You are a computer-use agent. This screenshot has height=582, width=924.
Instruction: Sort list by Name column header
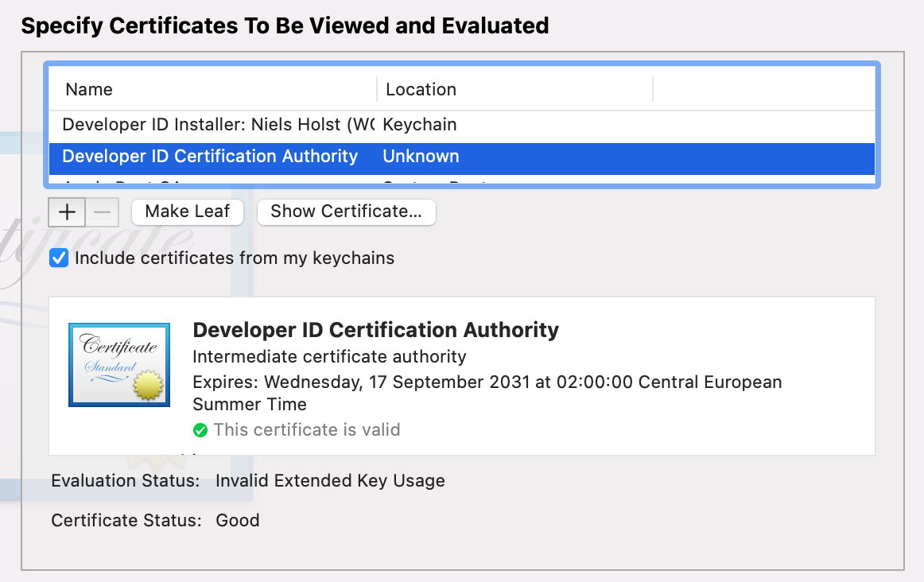pyautogui.click(x=89, y=90)
